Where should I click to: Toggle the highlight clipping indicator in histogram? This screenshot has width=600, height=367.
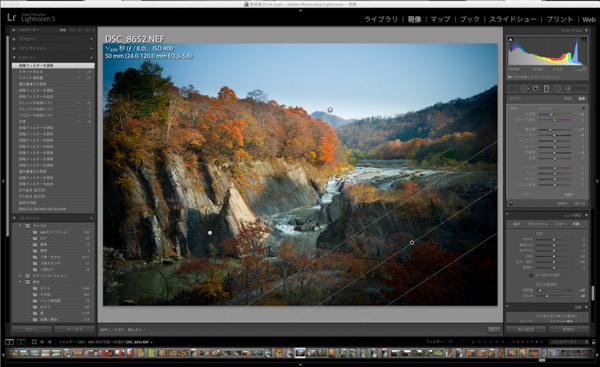coord(584,39)
